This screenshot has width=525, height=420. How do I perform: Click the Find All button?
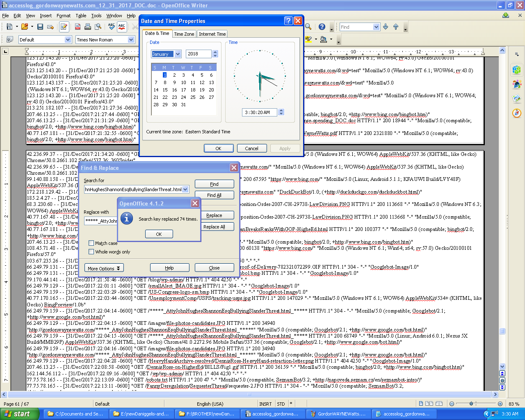(214, 195)
